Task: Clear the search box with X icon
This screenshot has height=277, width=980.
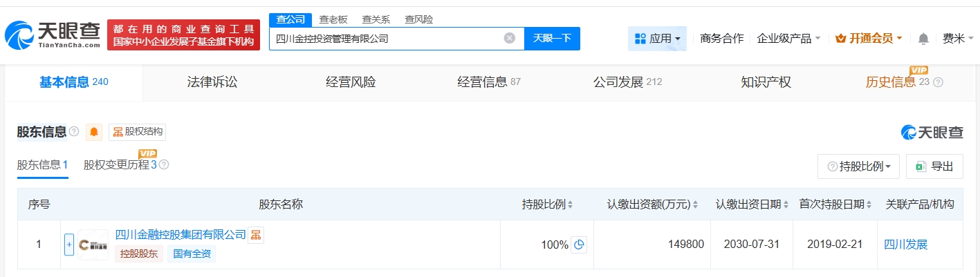Action: (x=510, y=39)
